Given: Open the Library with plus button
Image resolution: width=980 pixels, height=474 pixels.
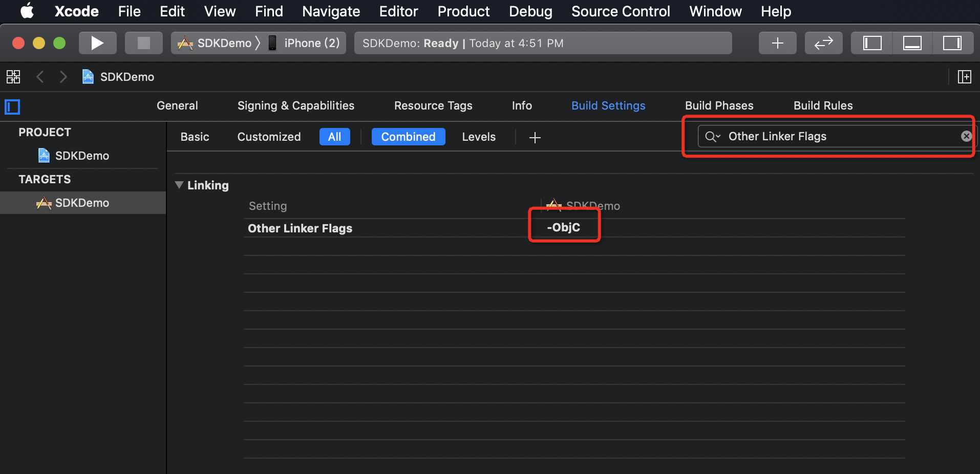Looking at the screenshot, I should pyautogui.click(x=777, y=43).
